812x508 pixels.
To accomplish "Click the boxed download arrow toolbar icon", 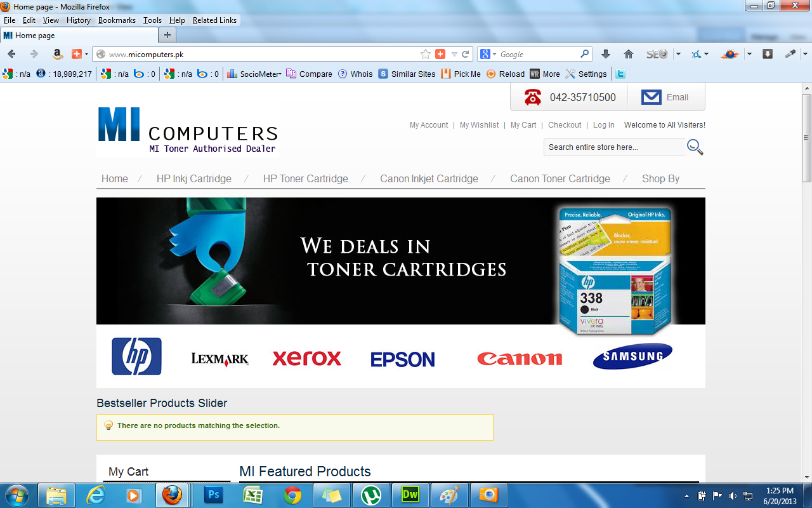I will pos(768,54).
